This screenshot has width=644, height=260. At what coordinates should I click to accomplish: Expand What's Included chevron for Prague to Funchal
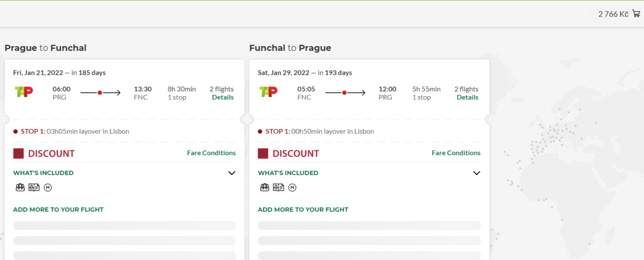232,173
